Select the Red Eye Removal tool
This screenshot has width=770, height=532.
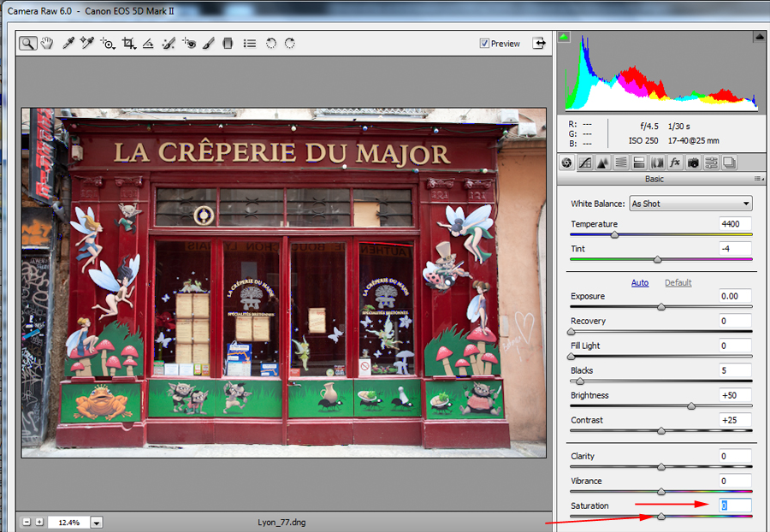tap(189, 44)
